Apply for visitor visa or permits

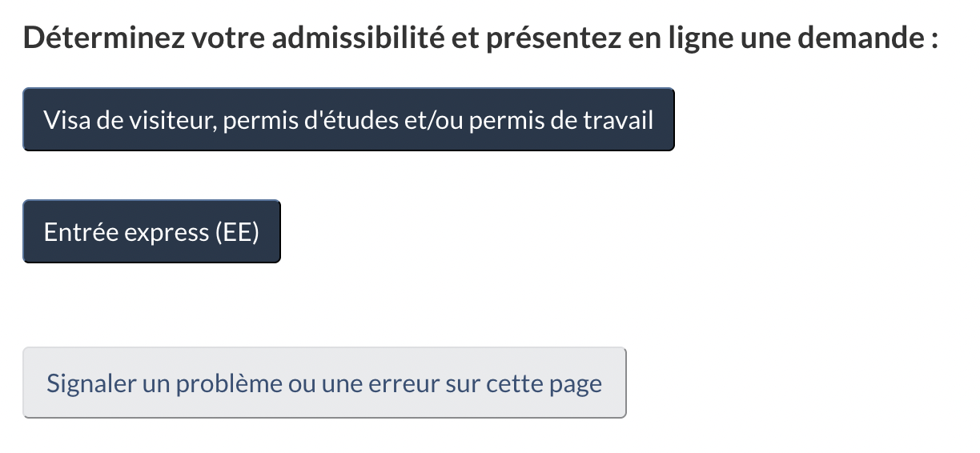[348, 119]
